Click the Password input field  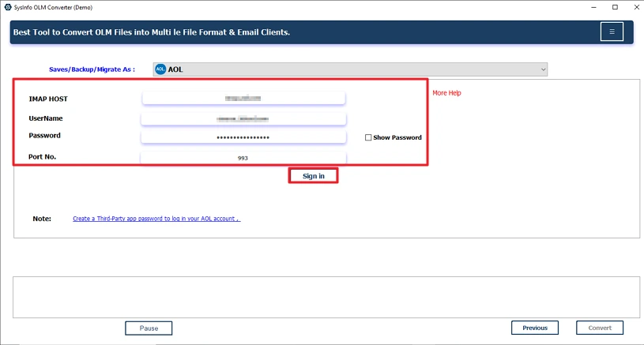click(243, 137)
